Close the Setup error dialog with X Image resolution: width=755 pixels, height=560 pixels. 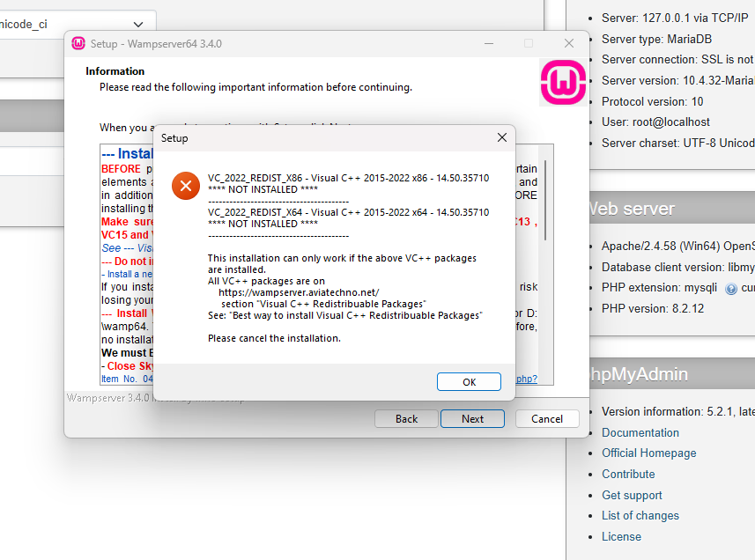coord(502,137)
